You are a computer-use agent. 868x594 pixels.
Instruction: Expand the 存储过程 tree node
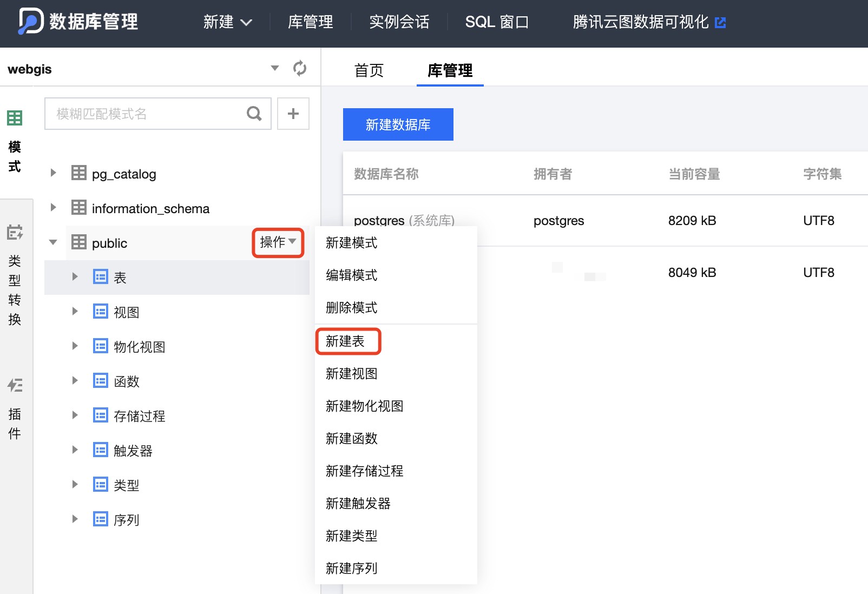tap(75, 415)
